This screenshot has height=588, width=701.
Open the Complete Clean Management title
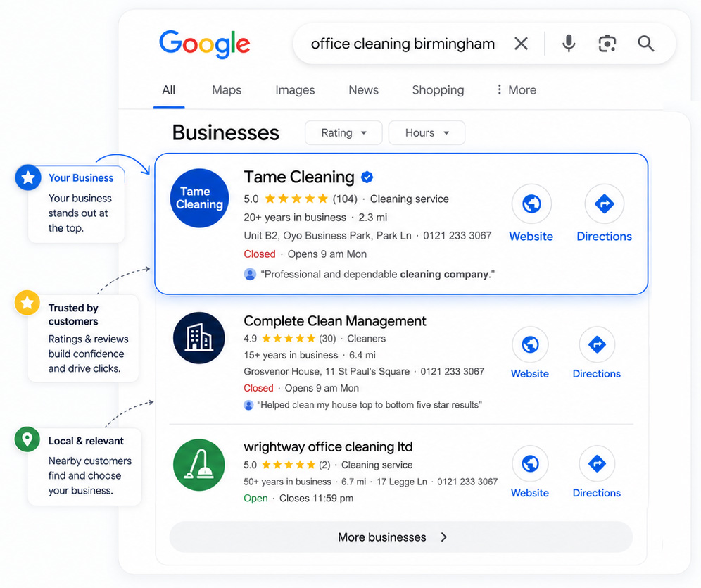[x=335, y=321]
